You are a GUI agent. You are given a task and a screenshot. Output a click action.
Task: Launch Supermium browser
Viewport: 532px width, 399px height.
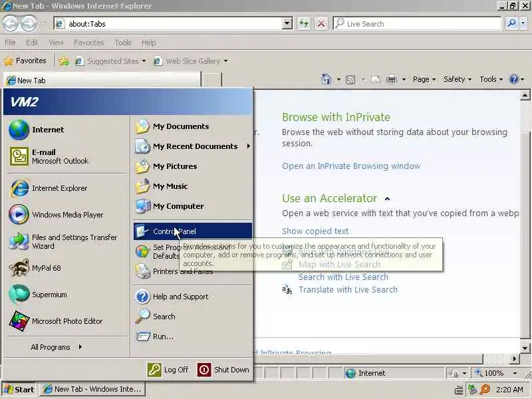click(x=67, y=295)
